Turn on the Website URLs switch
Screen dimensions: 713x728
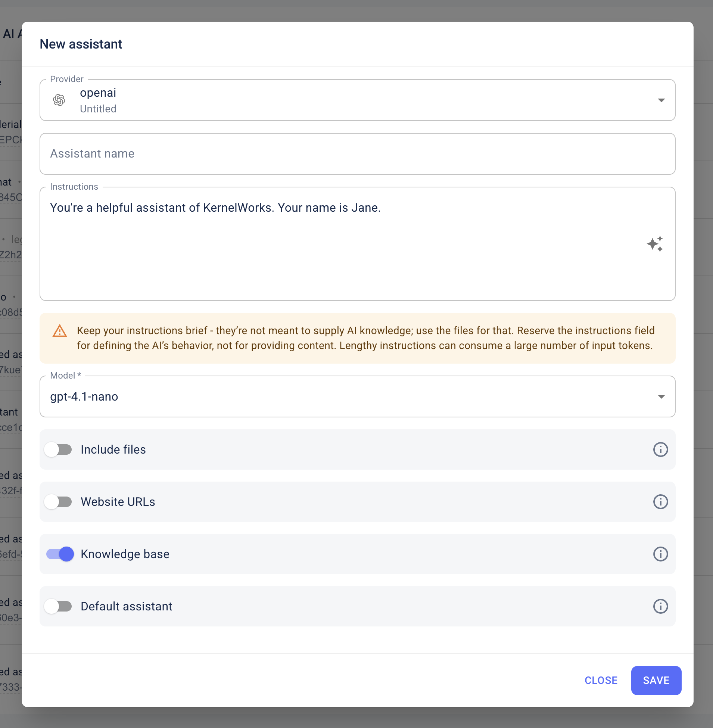click(x=58, y=502)
